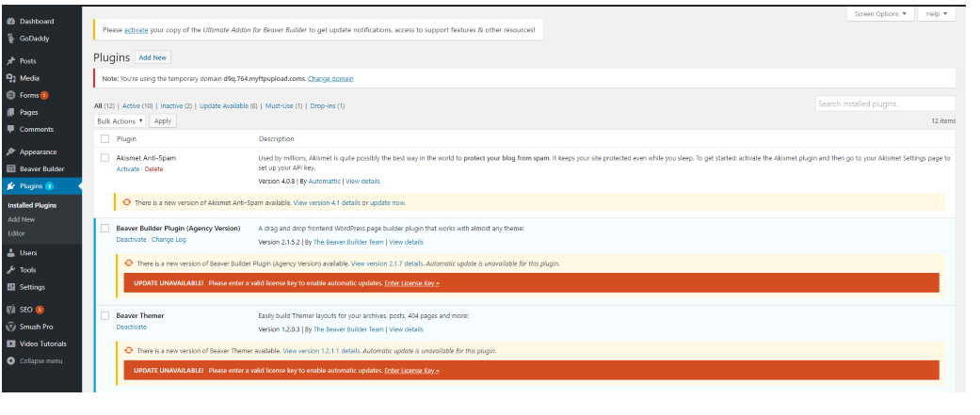Click the Beaver Builder sidebar icon
980x415 pixels.
10,168
